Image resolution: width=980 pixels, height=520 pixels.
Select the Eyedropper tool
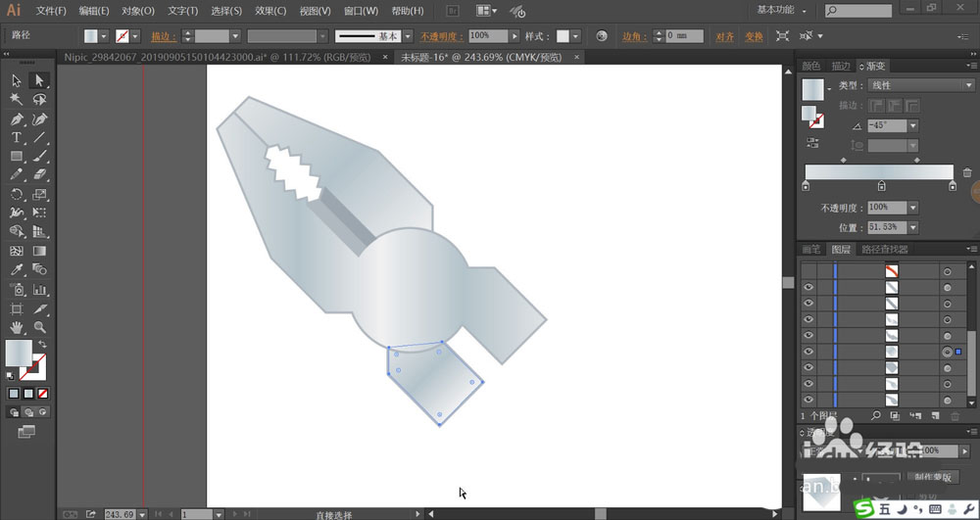[17, 269]
